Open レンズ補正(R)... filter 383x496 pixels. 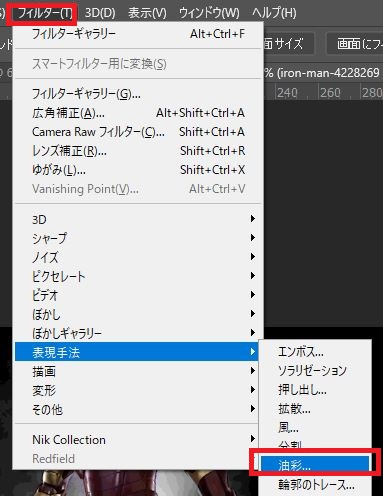pos(138,151)
